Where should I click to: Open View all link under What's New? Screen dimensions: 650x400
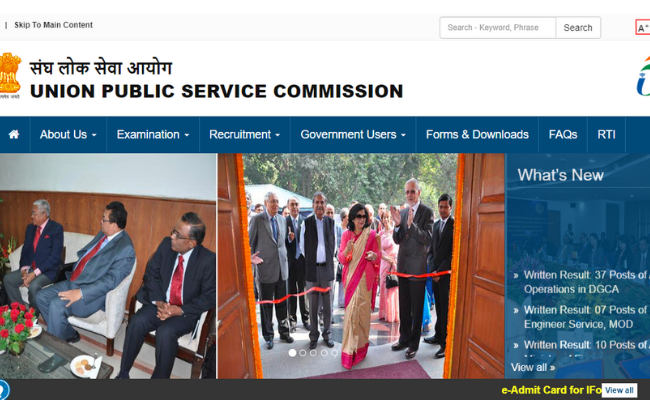[x=533, y=367]
